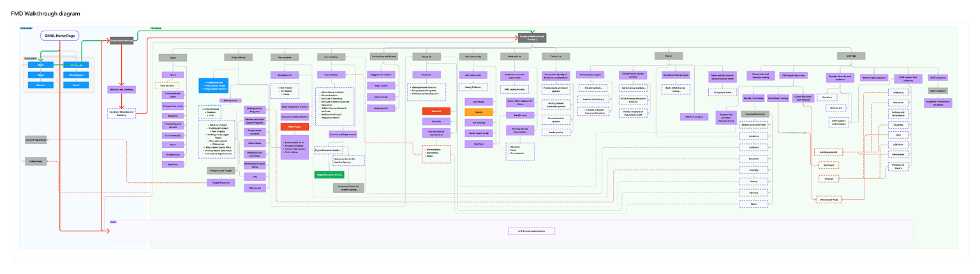This screenshot has width=980, height=274.
Task: Select the Charterhouse Square campus node
Action: click(x=634, y=75)
